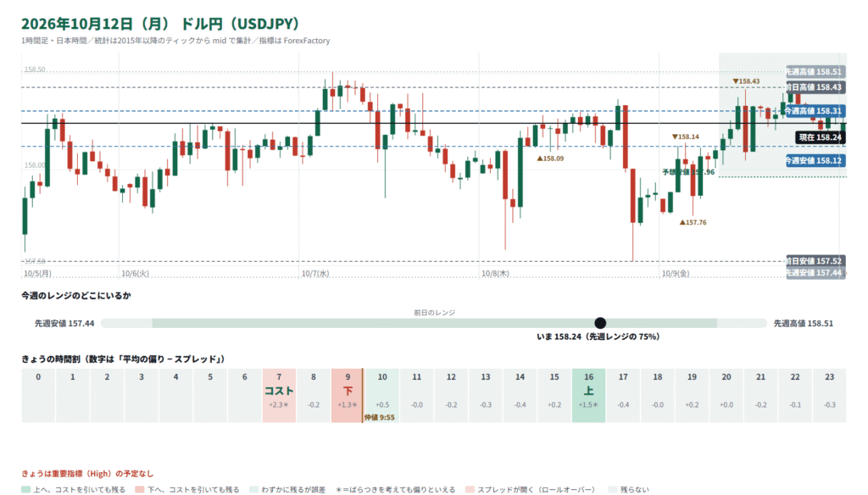Click the 先週安値 157.44 tag on the chart
868x495 pixels.
pos(815,272)
